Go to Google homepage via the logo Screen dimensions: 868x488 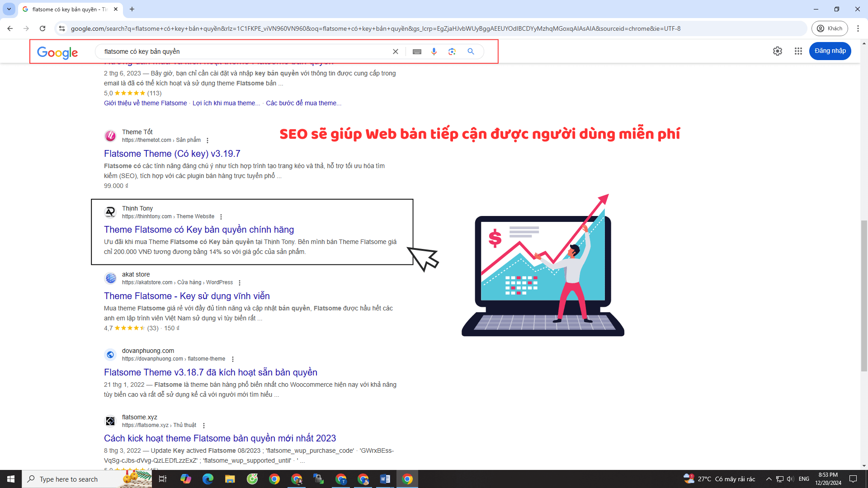57,53
